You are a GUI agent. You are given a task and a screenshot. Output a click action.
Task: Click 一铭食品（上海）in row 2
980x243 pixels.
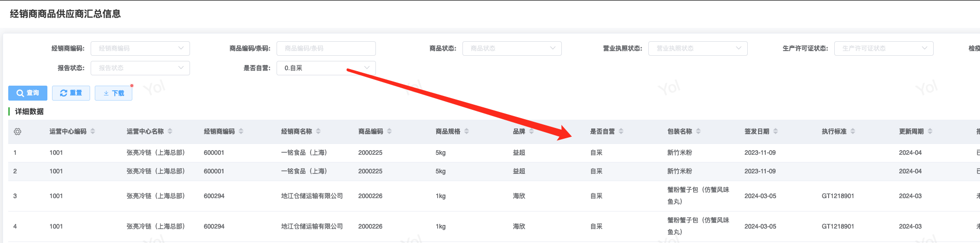[x=304, y=171]
